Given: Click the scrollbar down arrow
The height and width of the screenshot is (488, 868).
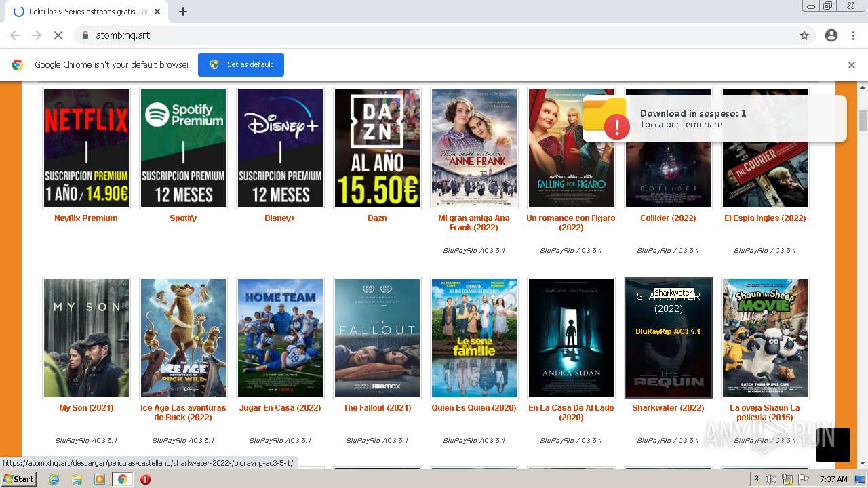Looking at the screenshot, I should (863, 464).
